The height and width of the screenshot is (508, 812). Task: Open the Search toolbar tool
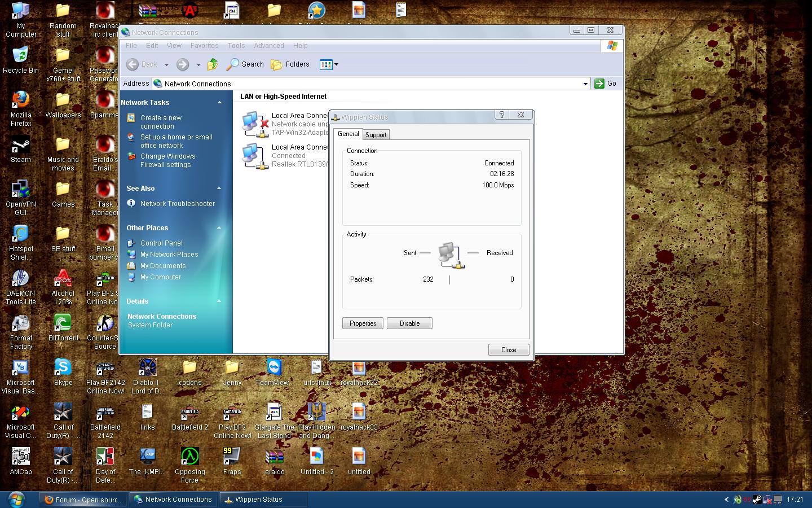(x=245, y=64)
